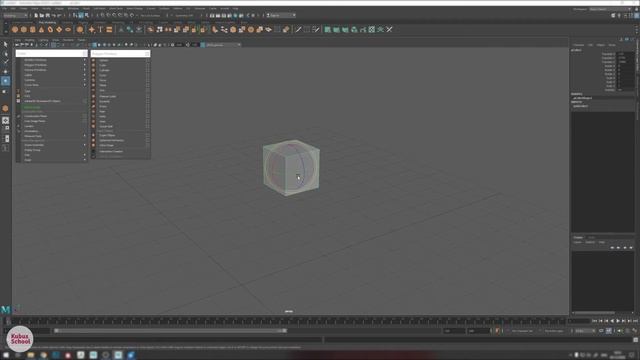Viewport: 640px width, 360px height.
Task: Click the orange last-used tool icon
Action: click(5, 108)
